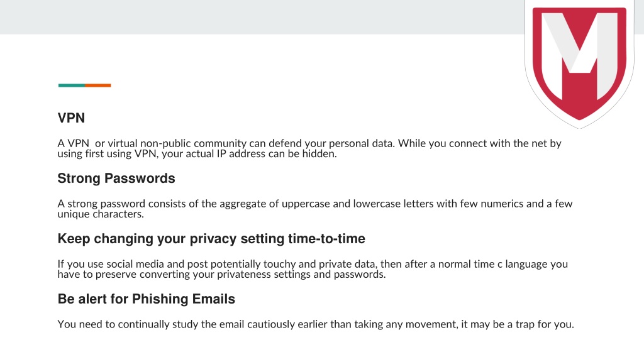The width and height of the screenshot is (644, 362).
Task: Click the Strong Passwords heading
Action: coord(116,178)
